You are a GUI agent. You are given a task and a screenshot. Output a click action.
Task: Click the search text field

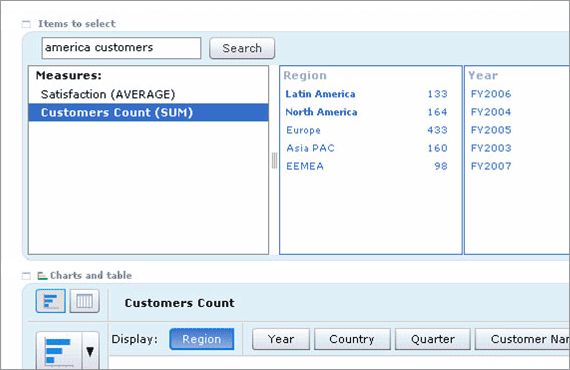click(x=121, y=48)
